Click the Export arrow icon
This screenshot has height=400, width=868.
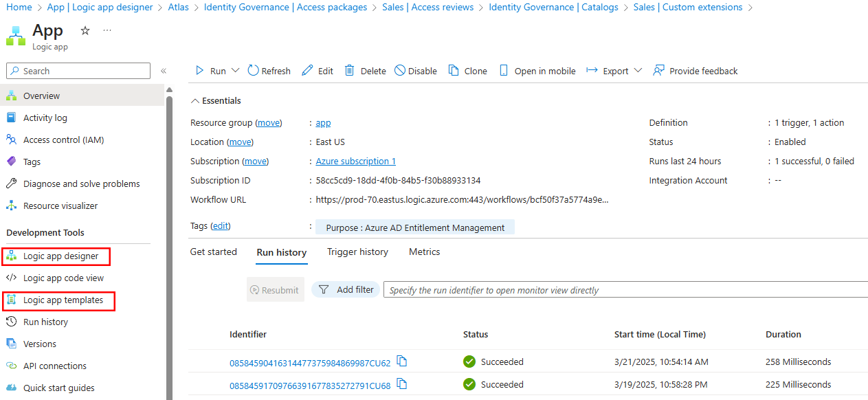tap(591, 71)
